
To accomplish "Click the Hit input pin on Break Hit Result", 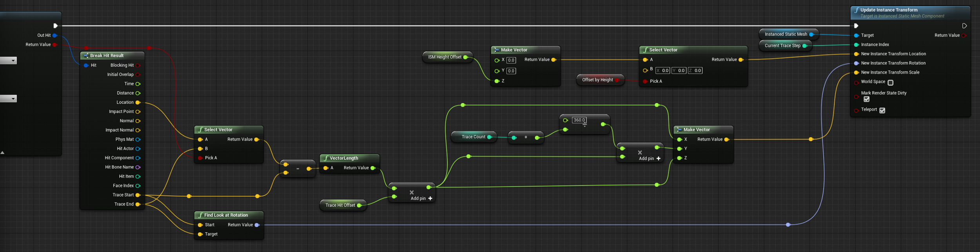I will coord(86,65).
